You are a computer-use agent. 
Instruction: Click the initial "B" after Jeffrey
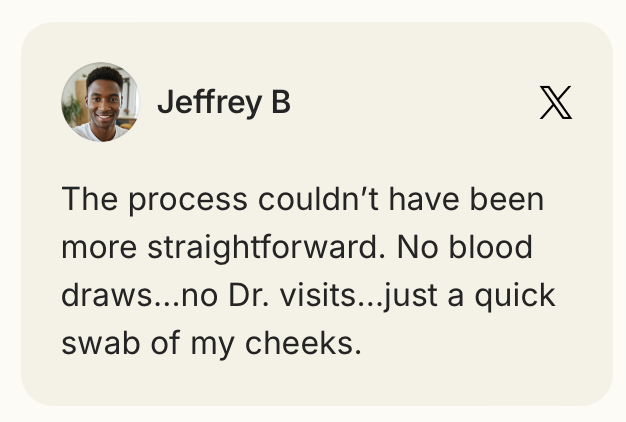coord(280,103)
